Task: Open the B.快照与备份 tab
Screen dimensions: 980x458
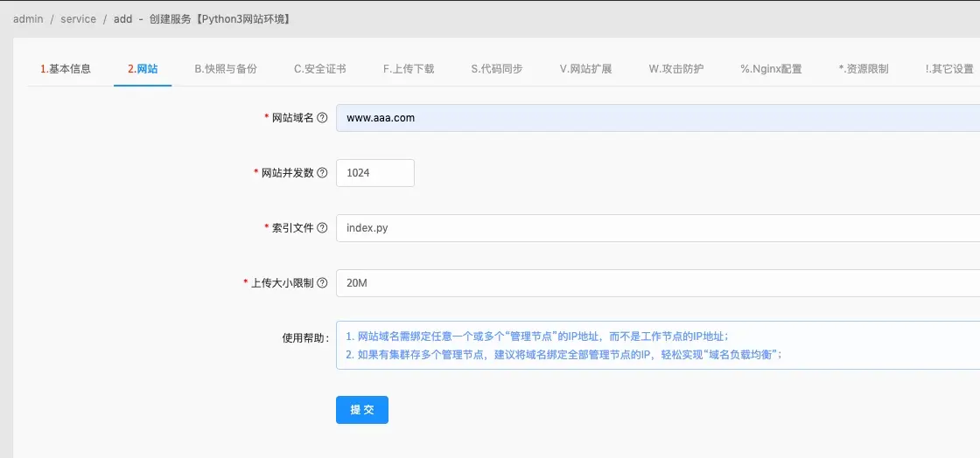Action: click(x=226, y=69)
